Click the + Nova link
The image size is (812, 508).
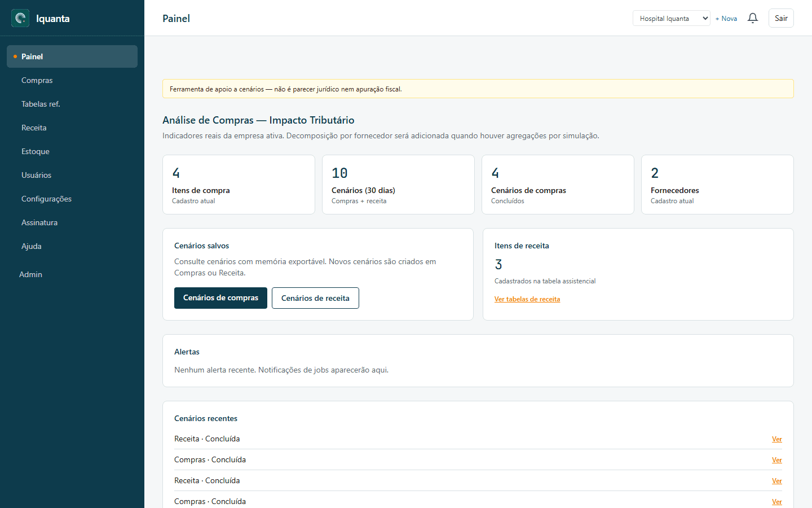tap(726, 19)
